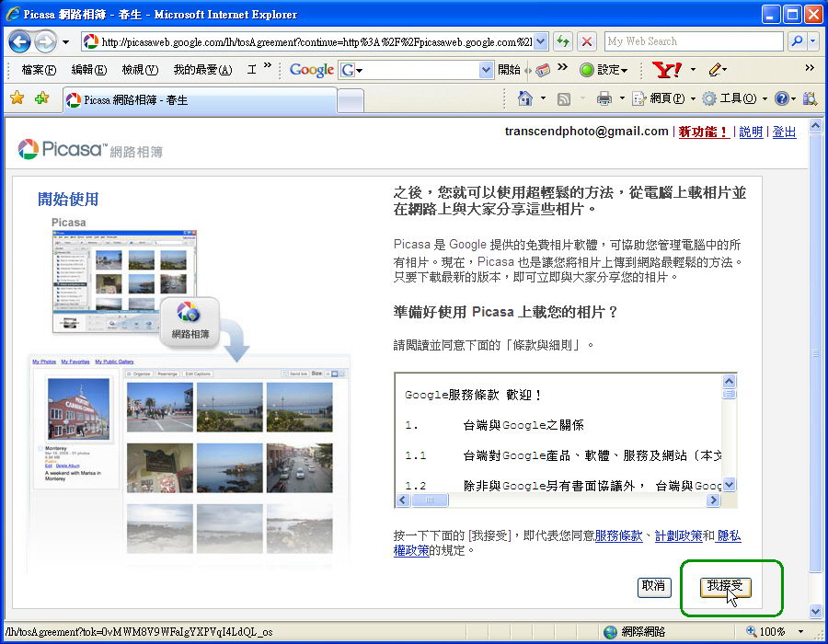The image size is (828, 644).
Task: Click the terms box scroll right arrow
Action: [713, 500]
